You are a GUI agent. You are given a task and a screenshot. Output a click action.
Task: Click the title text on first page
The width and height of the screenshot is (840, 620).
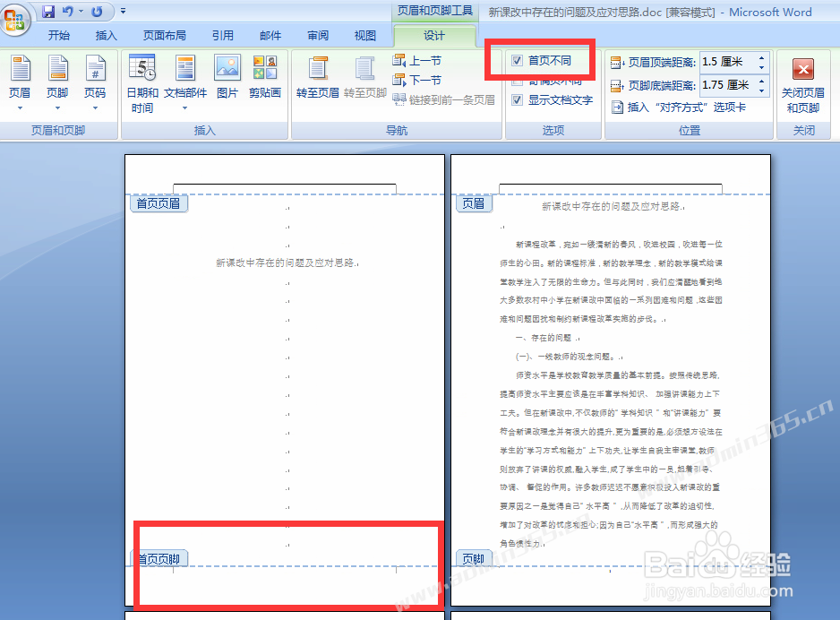pos(287,263)
